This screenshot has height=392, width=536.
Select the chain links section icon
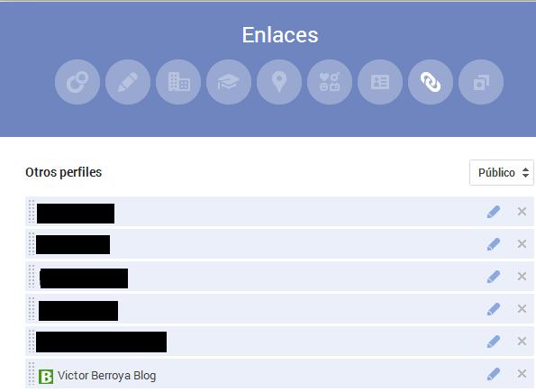click(x=431, y=82)
